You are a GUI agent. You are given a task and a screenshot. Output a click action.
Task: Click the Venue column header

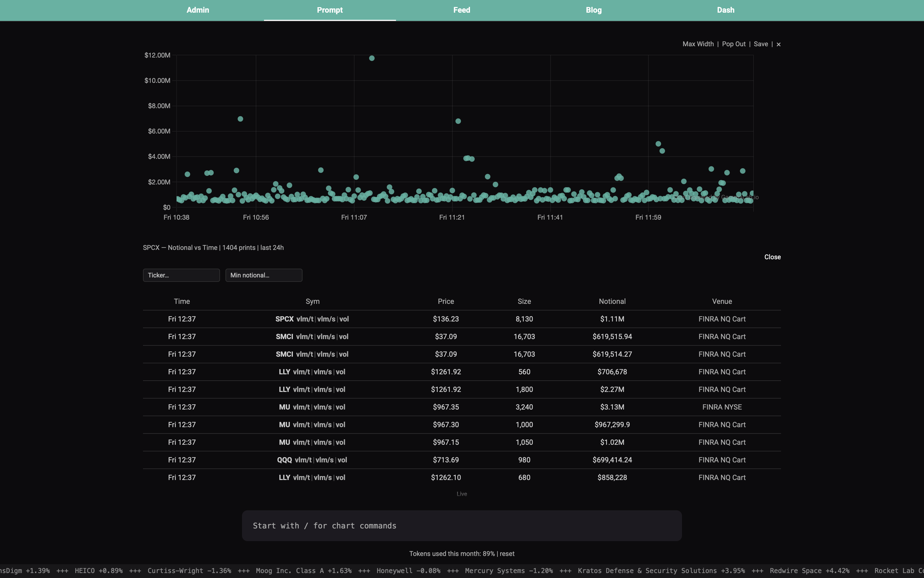(x=722, y=301)
